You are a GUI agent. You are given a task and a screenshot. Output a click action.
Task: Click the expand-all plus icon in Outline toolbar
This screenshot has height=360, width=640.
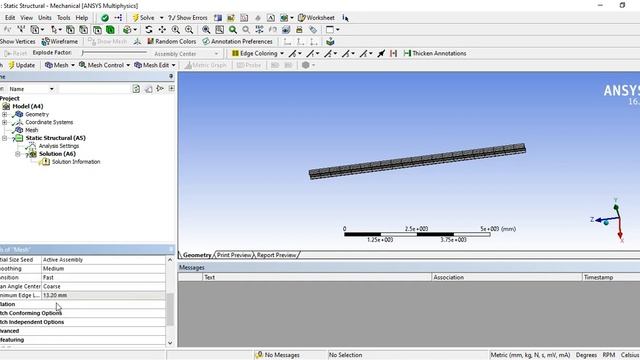coord(171,89)
